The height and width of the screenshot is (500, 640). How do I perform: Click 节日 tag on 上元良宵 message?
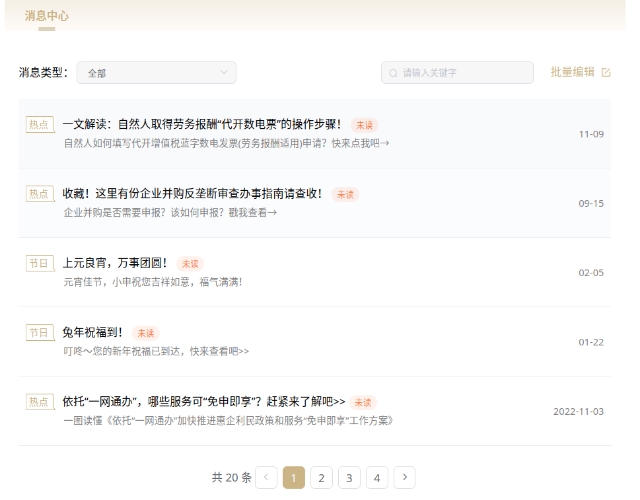pos(40,263)
